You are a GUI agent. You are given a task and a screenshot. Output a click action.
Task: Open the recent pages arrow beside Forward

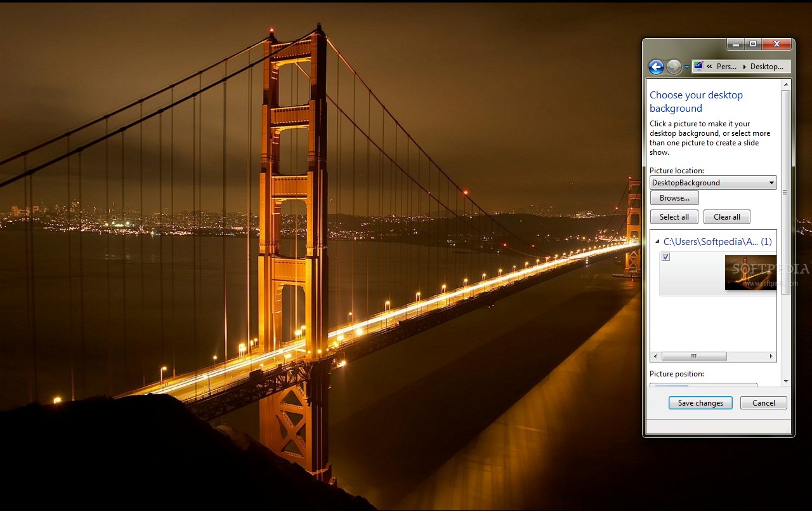(686, 67)
